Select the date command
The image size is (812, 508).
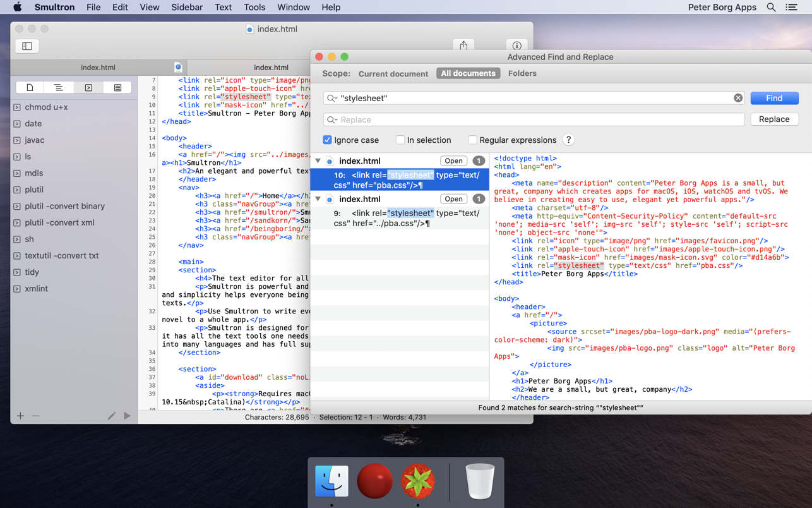point(33,124)
